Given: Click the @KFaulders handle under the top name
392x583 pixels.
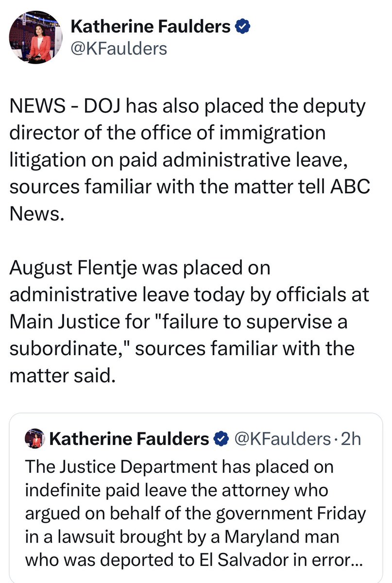Looking at the screenshot, I should pos(119,49).
